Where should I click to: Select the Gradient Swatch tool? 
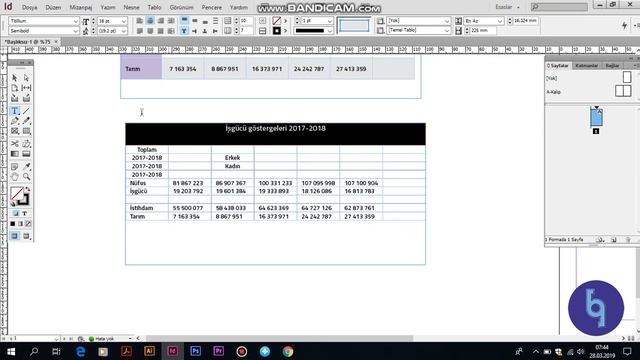point(15,154)
